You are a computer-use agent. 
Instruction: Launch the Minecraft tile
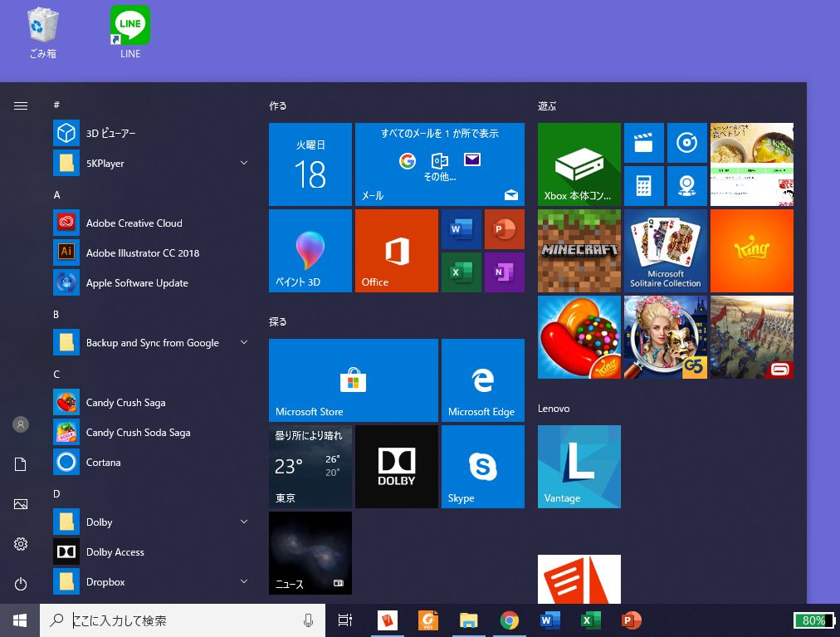(579, 251)
